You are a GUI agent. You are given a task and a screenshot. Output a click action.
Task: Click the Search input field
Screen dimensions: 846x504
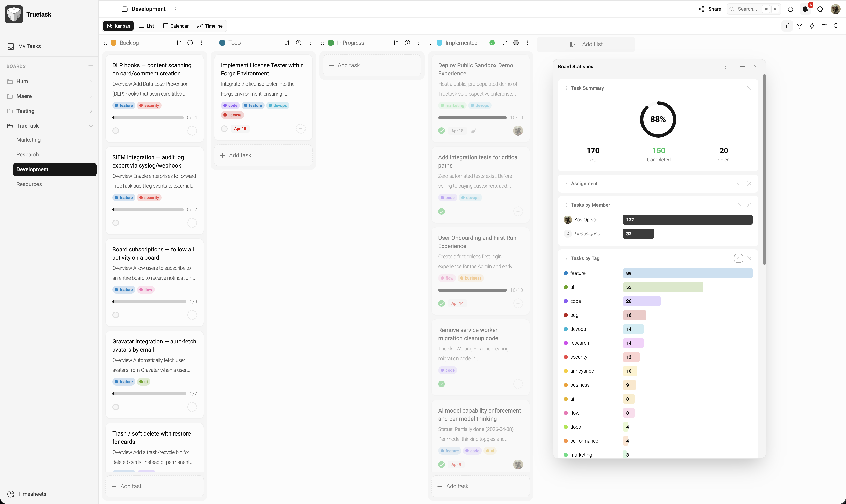754,9
